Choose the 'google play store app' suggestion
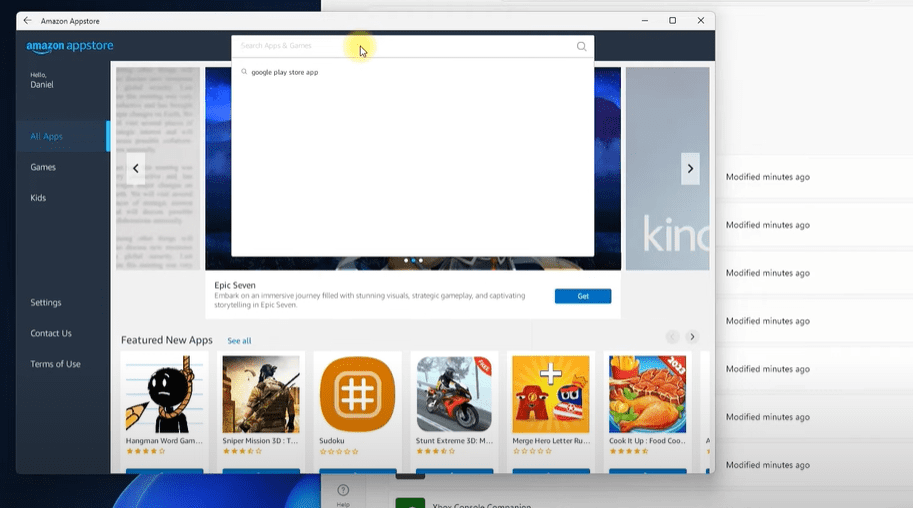Viewport: 913px width, 508px height. [284, 72]
